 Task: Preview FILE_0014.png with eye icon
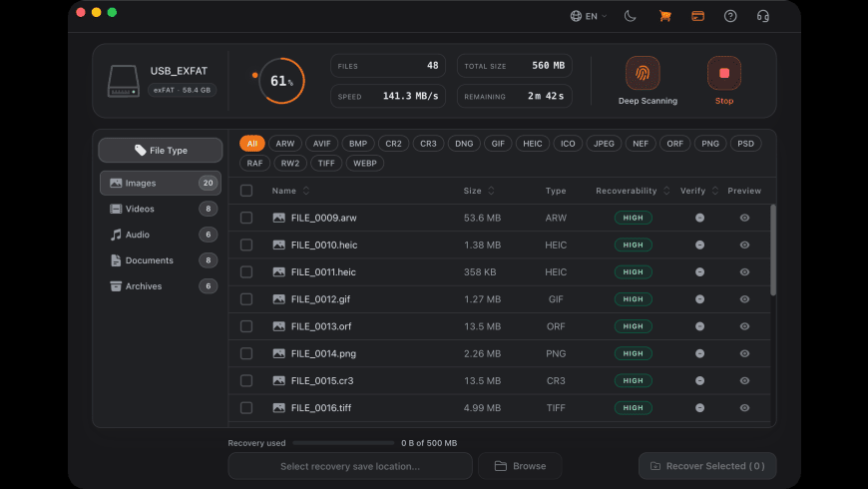point(744,353)
